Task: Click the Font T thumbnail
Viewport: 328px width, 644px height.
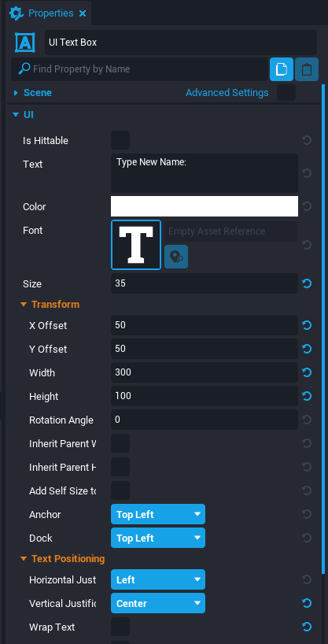Action: (136, 245)
